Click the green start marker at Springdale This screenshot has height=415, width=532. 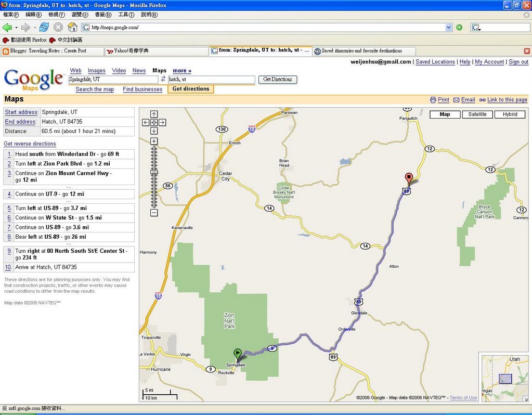point(238,354)
